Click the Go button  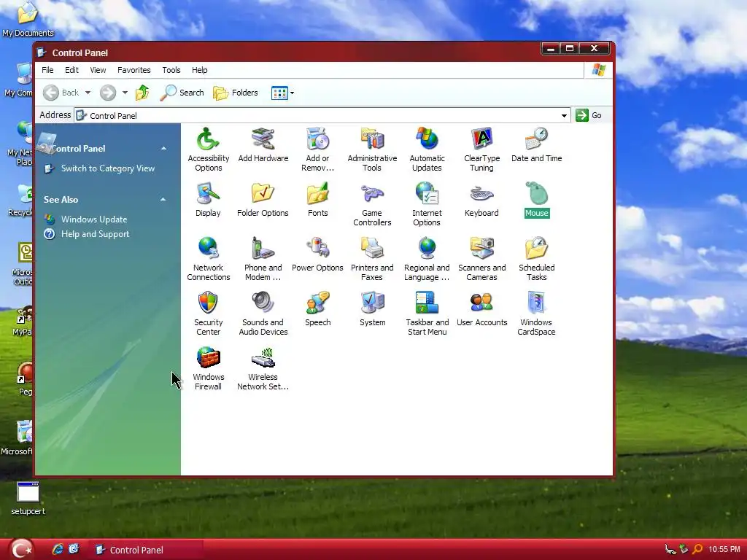click(589, 115)
